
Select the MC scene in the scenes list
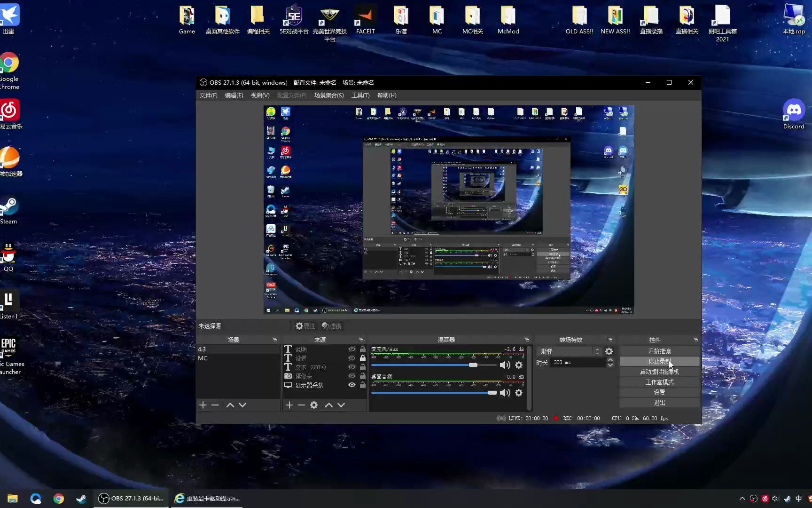tap(238, 358)
